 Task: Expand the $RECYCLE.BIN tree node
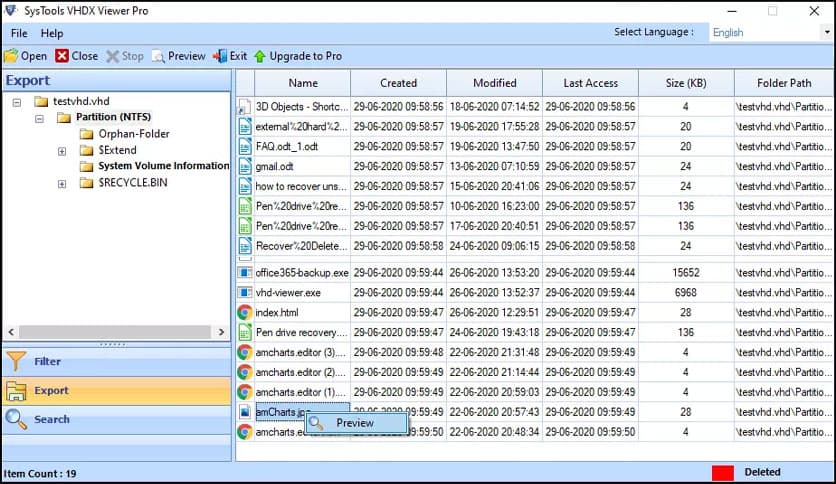click(x=62, y=184)
